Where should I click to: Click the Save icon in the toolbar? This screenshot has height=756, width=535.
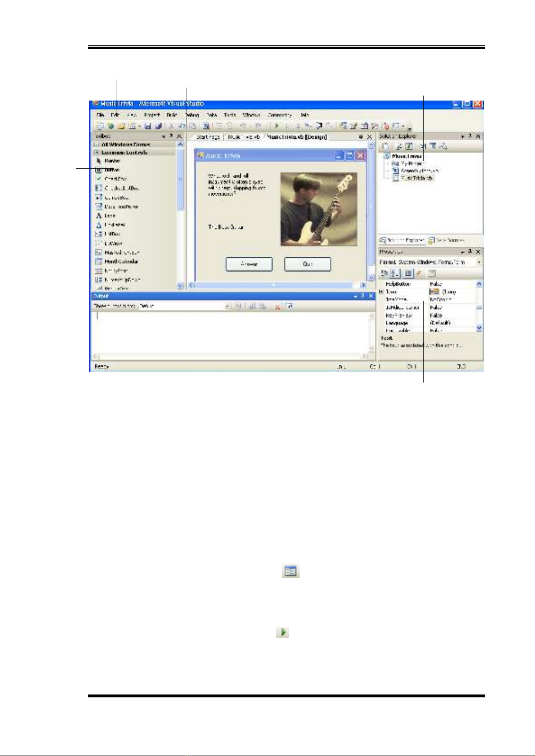(x=148, y=127)
